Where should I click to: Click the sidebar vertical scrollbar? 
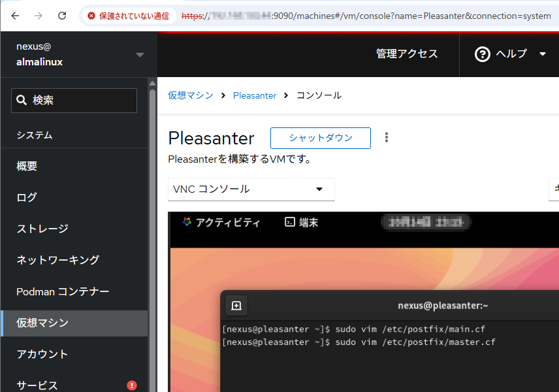(x=152, y=229)
